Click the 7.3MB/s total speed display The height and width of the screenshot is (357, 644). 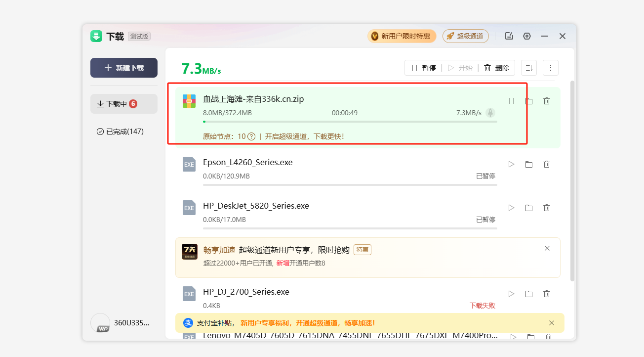click(201, 69)
